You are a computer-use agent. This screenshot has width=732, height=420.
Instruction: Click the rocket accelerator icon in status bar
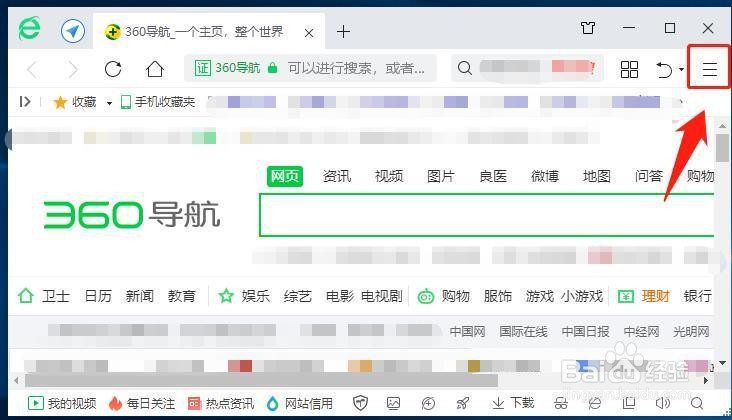pos(463,403)
